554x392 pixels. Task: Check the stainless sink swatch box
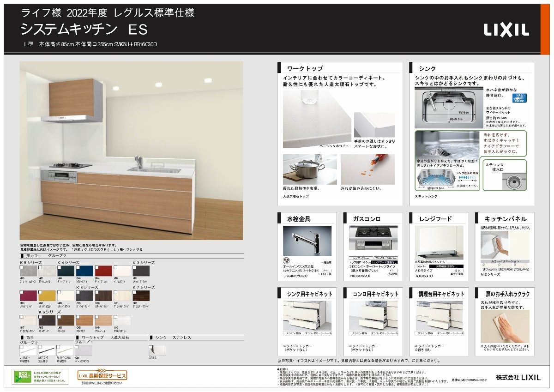click(x=151, y=347)
